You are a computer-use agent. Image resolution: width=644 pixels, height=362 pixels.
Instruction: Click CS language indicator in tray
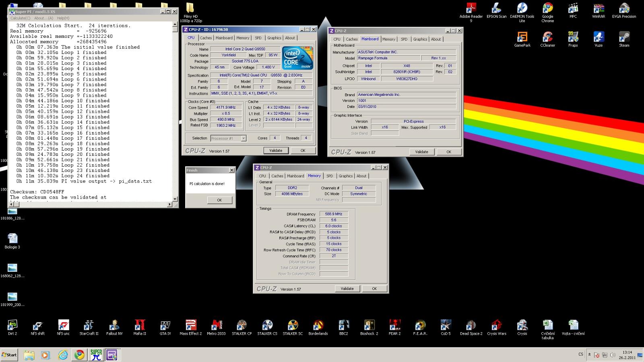click(581, 354)
